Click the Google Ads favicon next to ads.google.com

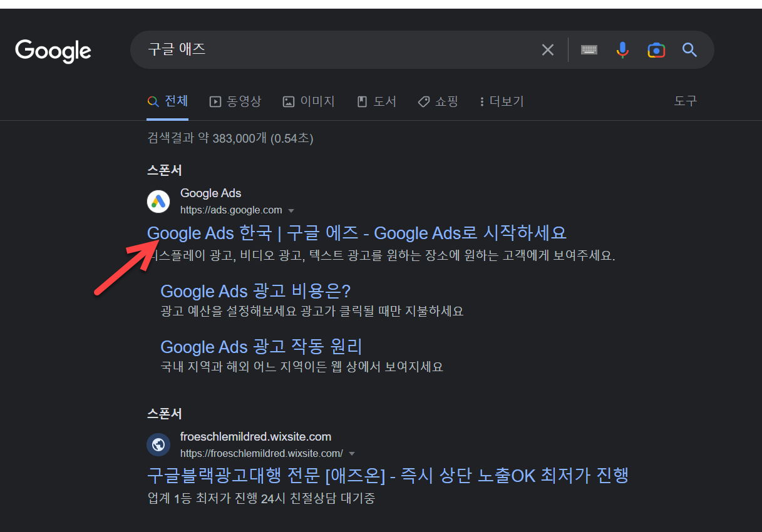(158, 201)
